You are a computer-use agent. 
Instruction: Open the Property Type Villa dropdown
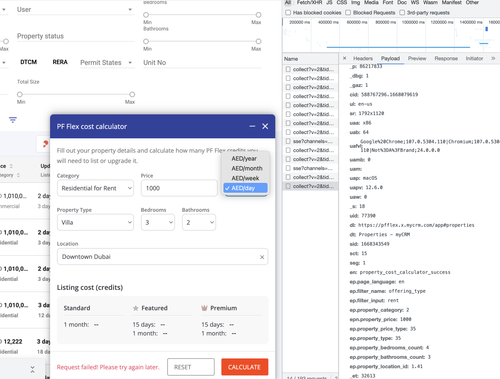pos(95,222)
